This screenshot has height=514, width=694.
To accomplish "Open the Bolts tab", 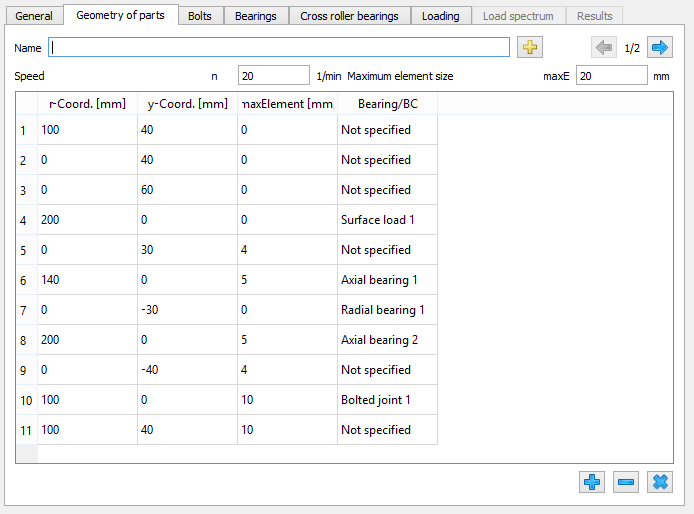I will tap(200, 16).
